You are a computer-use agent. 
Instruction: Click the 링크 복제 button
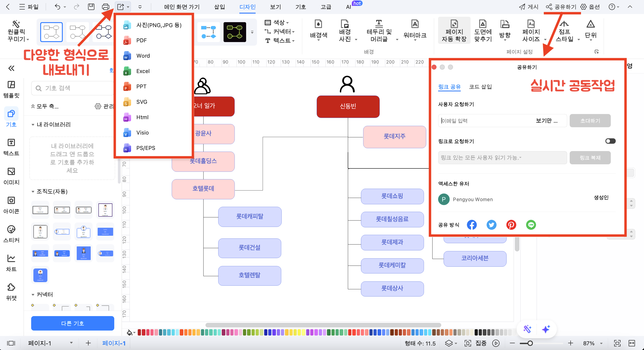click(590, 158)
